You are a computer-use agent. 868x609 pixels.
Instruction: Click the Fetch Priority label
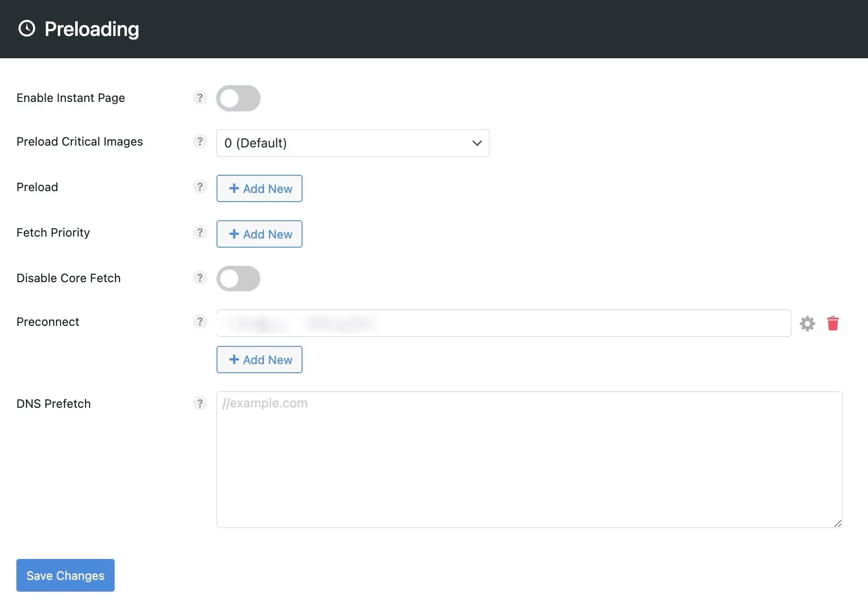coord(53,233)
